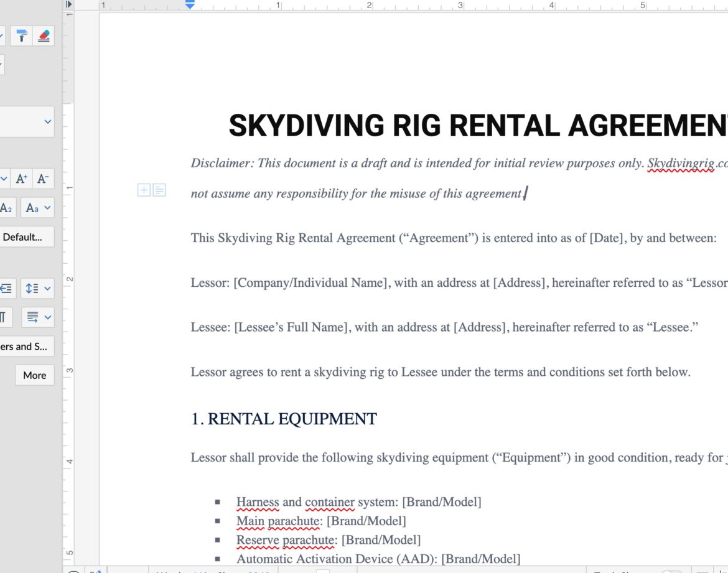Click the Clear Formatting eraser icon

[43, 36]
